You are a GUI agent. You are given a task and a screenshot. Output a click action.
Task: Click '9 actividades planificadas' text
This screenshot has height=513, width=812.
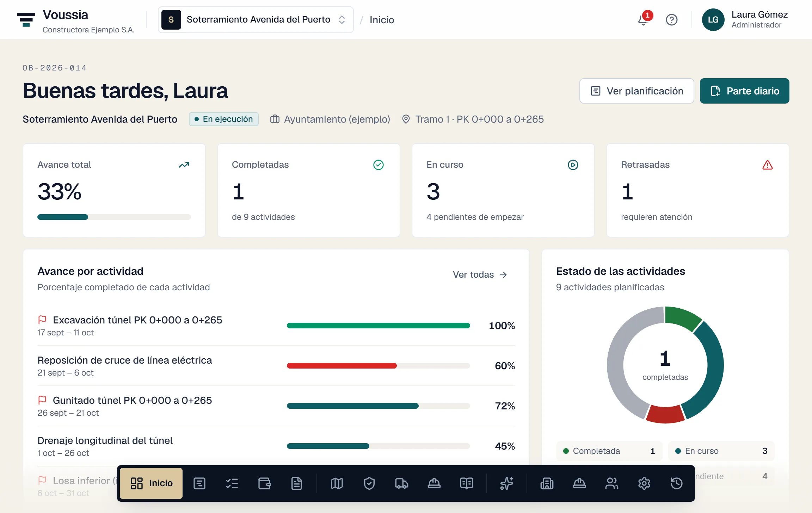coord(610,287)
